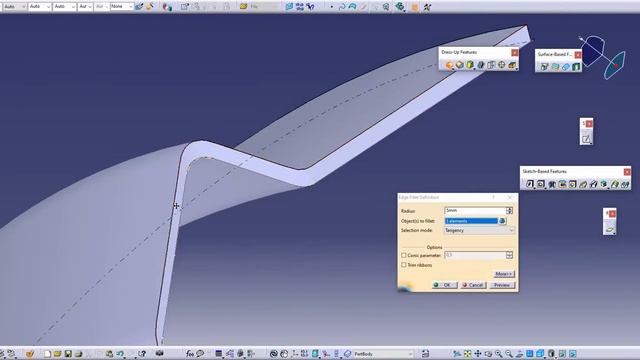Open the first Auto dropdown in top toolbar
640x360 pixels.
click(14, 7)
